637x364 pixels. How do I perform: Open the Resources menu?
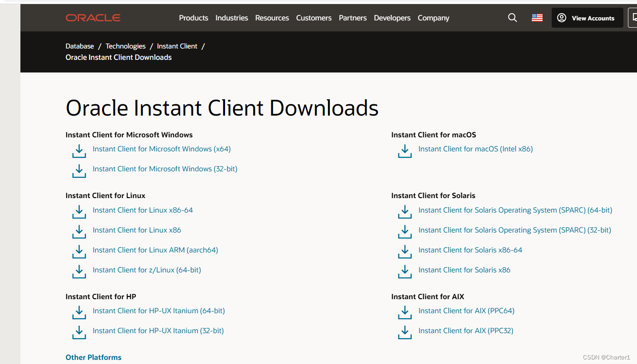pyautogui.click(x=272, y=18)
